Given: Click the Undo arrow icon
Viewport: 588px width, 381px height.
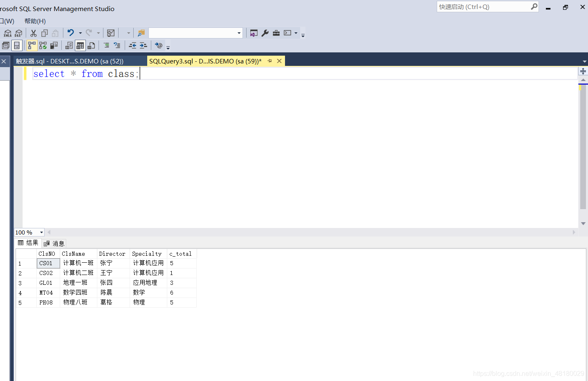Looking at the screenshot, I should [x=71, y=33].
